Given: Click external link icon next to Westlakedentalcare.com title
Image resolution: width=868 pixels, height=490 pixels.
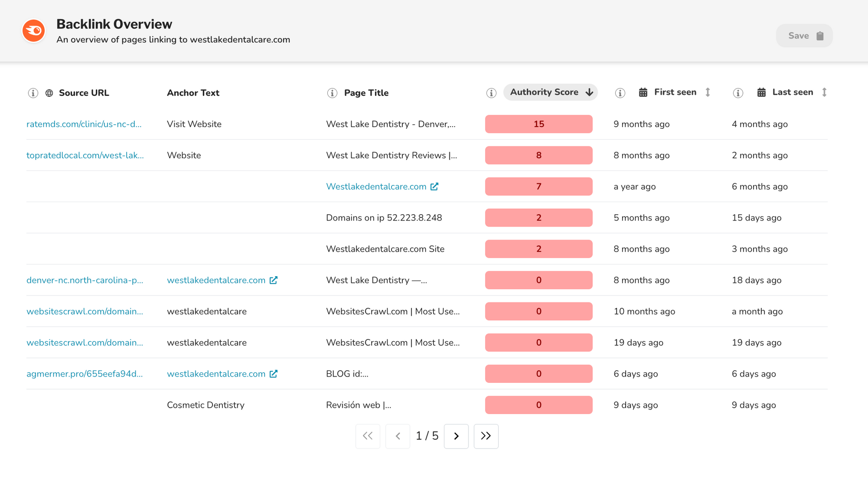Looking at the screenshot, I should (x=434, y=186).
